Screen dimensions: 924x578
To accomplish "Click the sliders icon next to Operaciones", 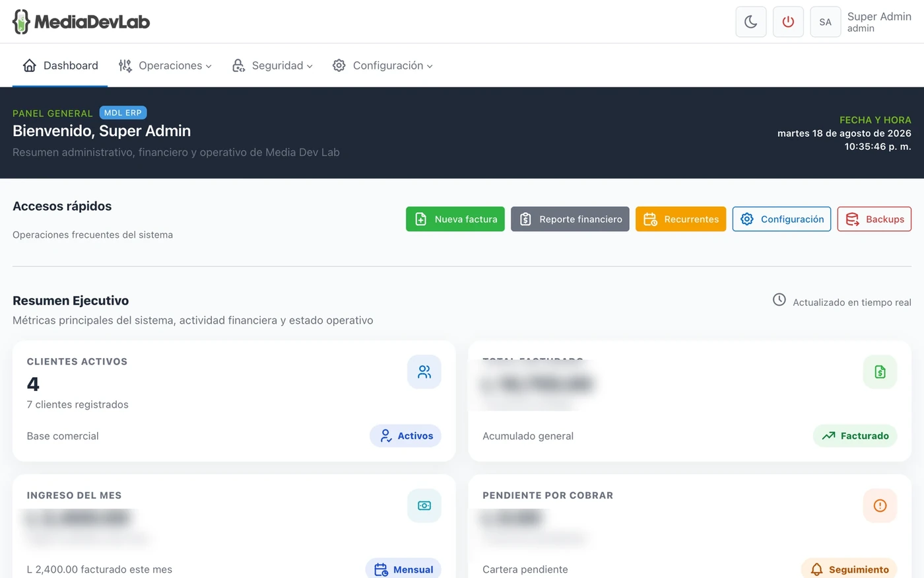I will point(125,65).
